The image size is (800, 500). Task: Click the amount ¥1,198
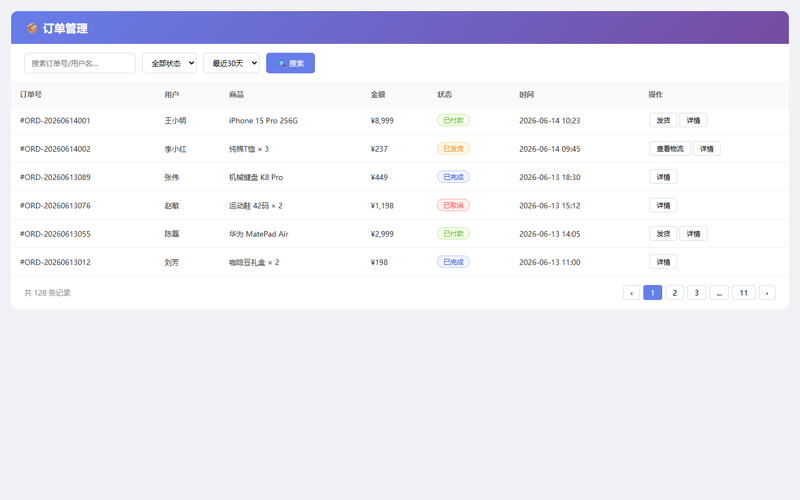tap(382, 206)
